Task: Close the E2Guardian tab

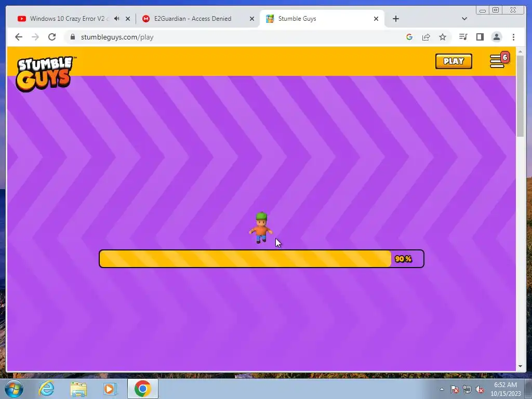Action: click(x=252, y=19)
